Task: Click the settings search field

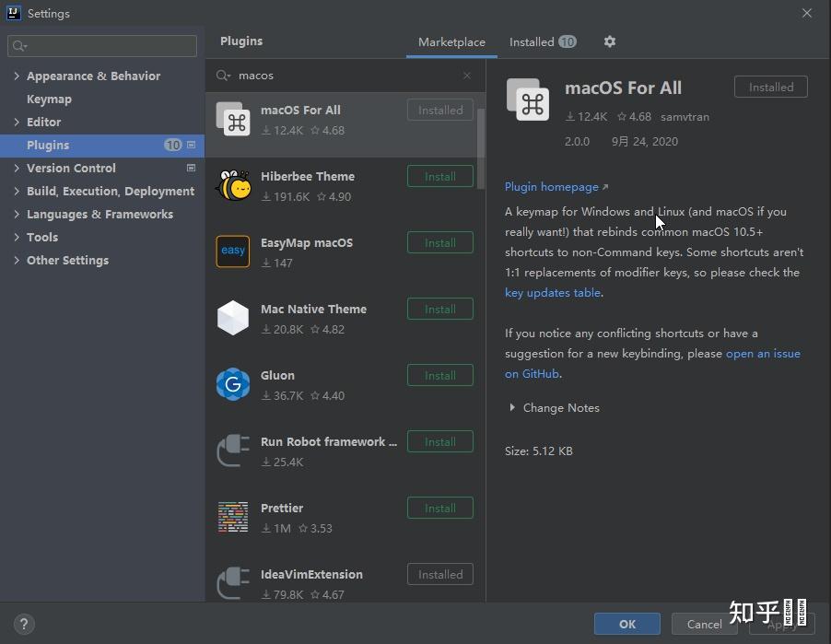Action: coord(101,45)
